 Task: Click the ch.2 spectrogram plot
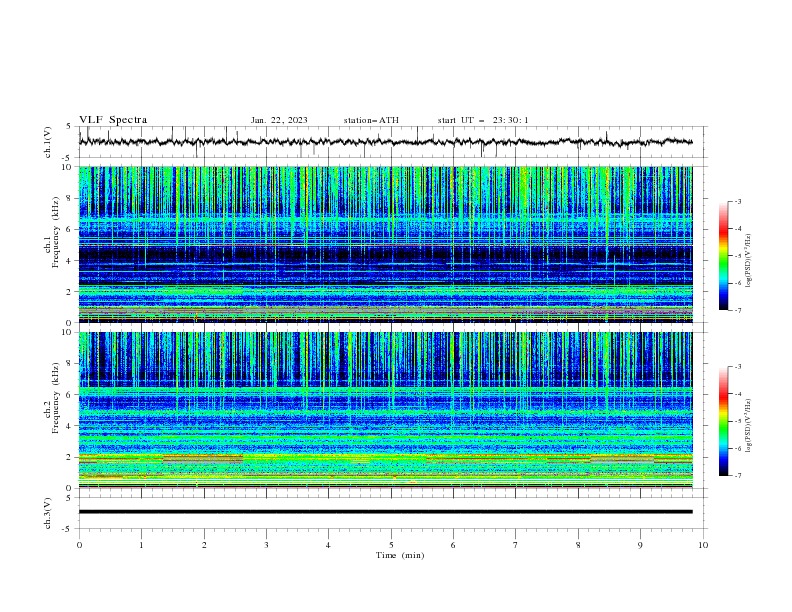386,410
